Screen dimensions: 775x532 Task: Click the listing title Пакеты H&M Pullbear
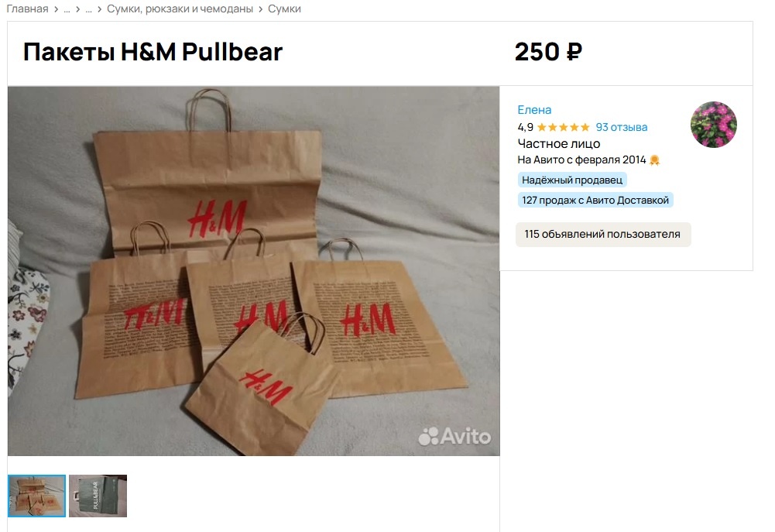click(153, 52)
